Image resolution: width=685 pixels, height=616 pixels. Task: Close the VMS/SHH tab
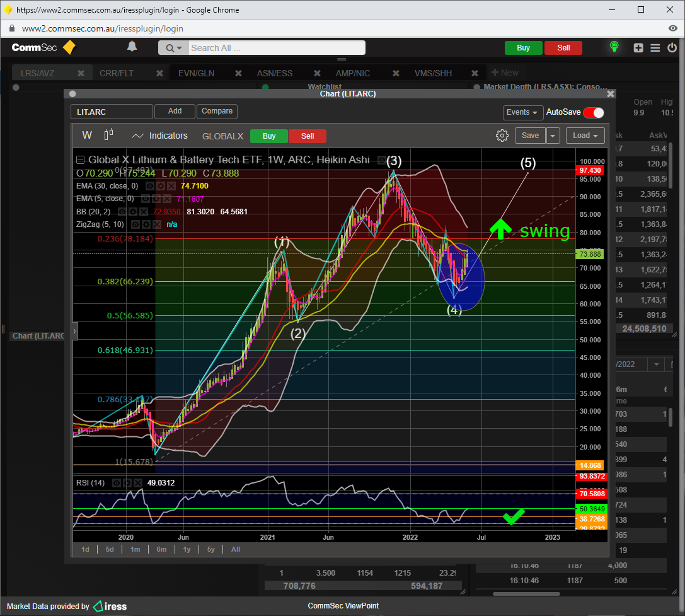pyautogui.click(x=475, y=73)
